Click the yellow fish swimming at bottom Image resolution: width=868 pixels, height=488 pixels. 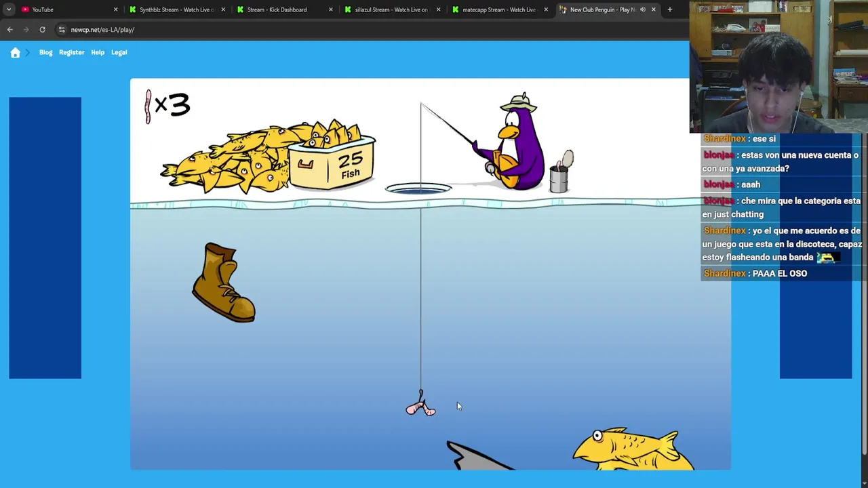click(x=633, y=449)
